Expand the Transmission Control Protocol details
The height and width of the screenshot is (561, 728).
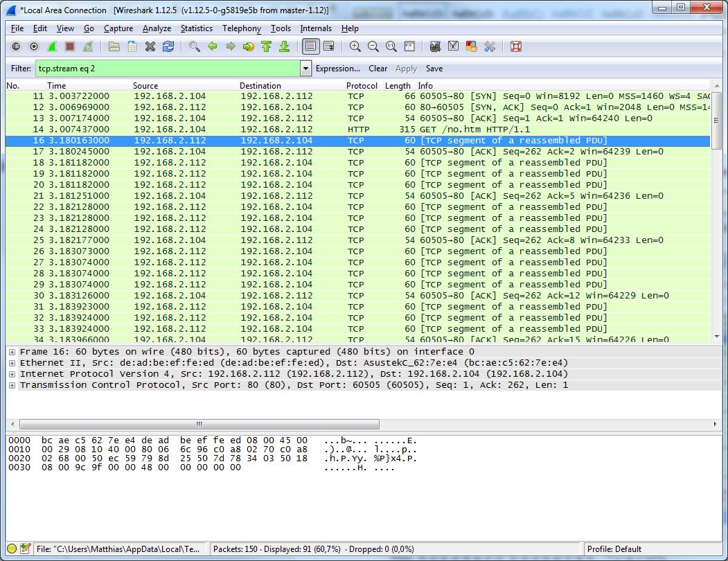pyautogui.click(x=12, y=385)
